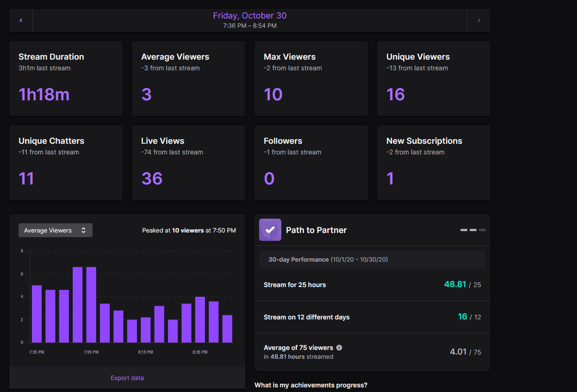Click the 7:35 PM chart axis label
Viewport: 577px width, 392px height.
[37, 352]
